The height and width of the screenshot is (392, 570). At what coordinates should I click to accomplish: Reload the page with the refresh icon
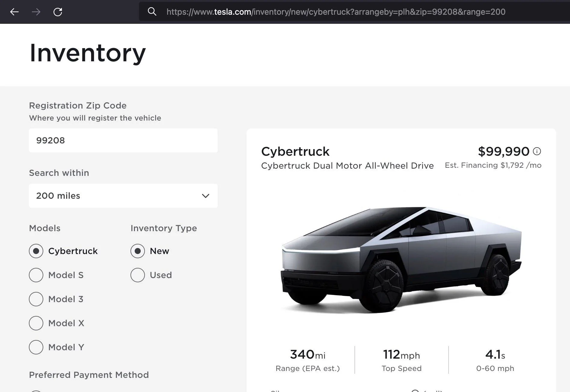tap(58, 12)
